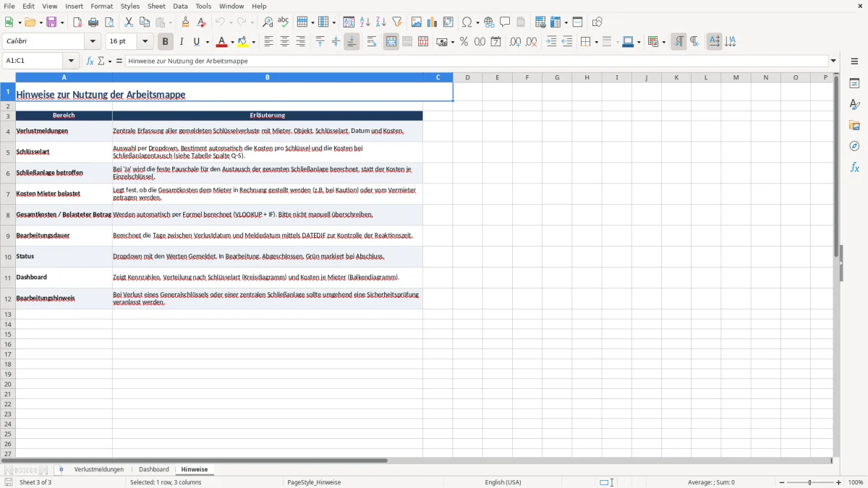The width and height of the screenshot is (868, 488).
Task: Toggle Bold formatting
Action: (x=166, y=42)
